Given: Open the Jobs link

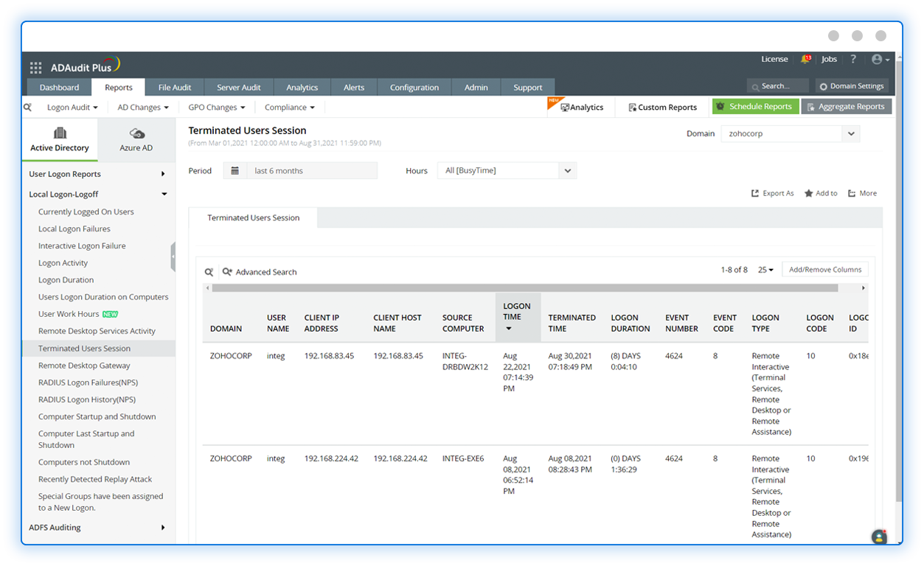Looking at the screenshot, I should click(x=830, y=59).
